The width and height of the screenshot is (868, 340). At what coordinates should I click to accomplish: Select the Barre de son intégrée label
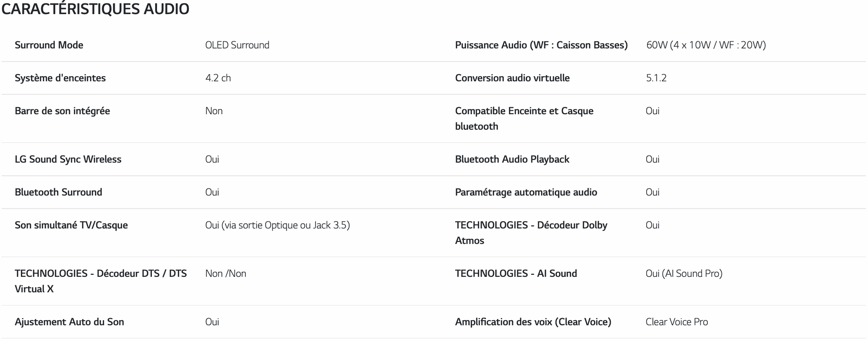62,111
